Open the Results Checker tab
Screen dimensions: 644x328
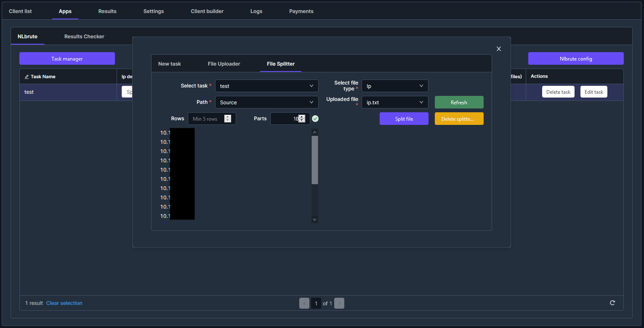coord(84,37)
